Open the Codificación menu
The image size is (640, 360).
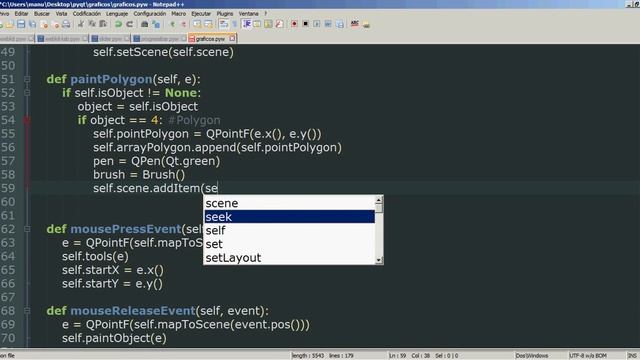tap(87, 13)
